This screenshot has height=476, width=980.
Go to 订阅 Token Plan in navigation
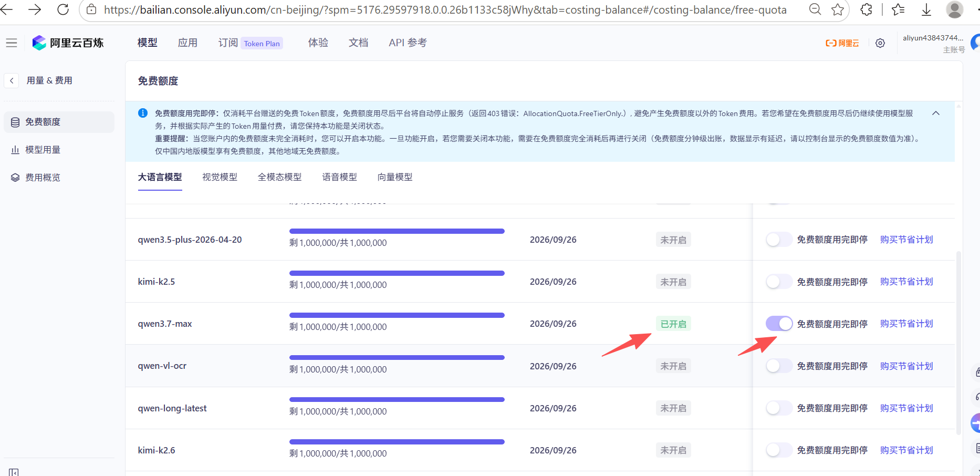pyautogui.click(x=251, y=43)
